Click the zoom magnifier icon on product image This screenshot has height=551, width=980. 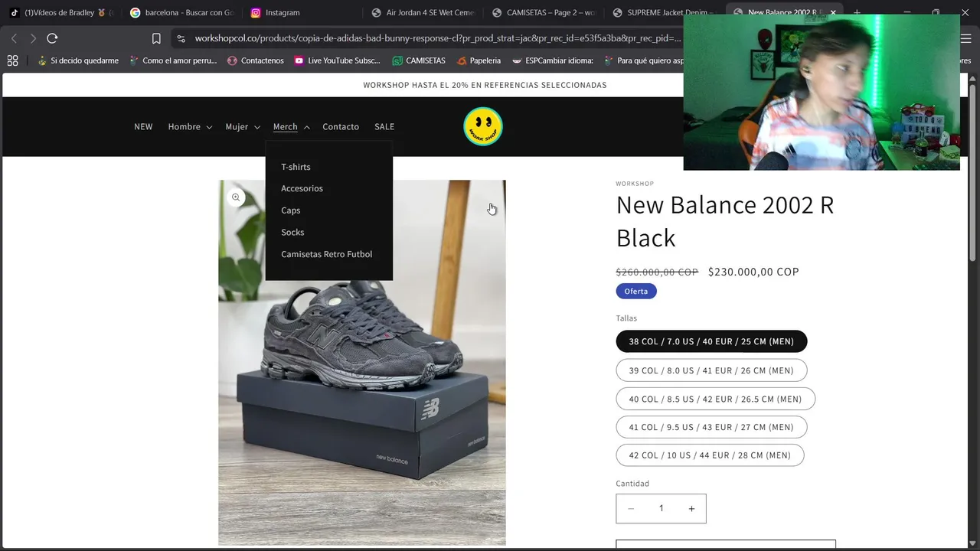click(x=236, y=197)
